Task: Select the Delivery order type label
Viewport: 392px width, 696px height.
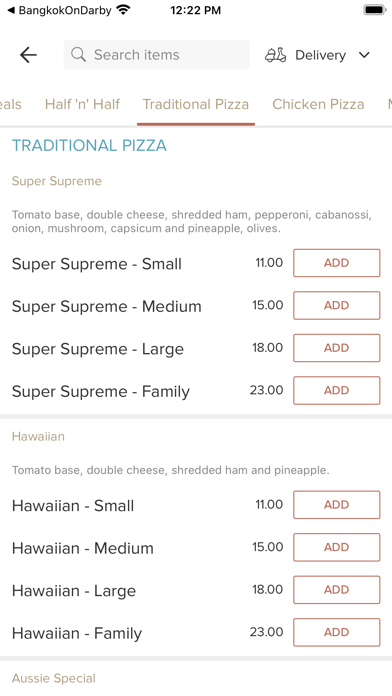Action: tap(321, 55)
